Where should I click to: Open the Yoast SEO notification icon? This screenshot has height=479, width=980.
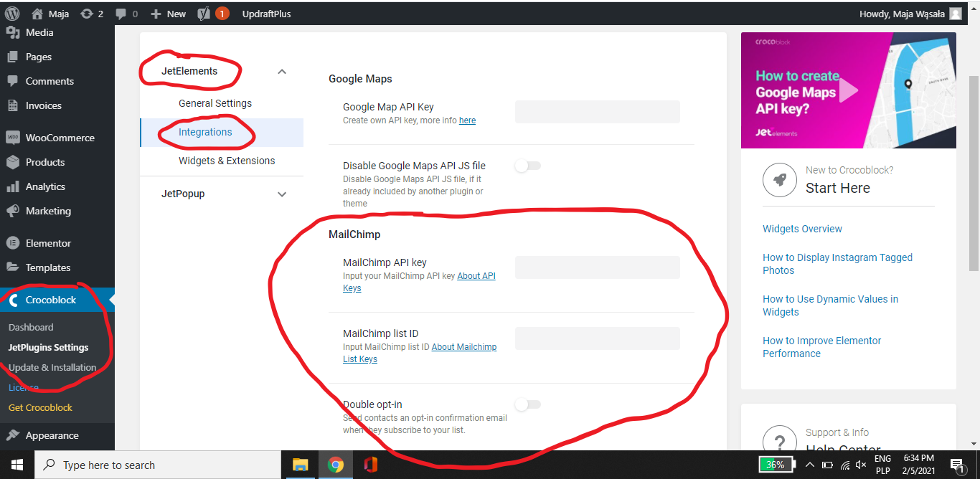(204, 14)
